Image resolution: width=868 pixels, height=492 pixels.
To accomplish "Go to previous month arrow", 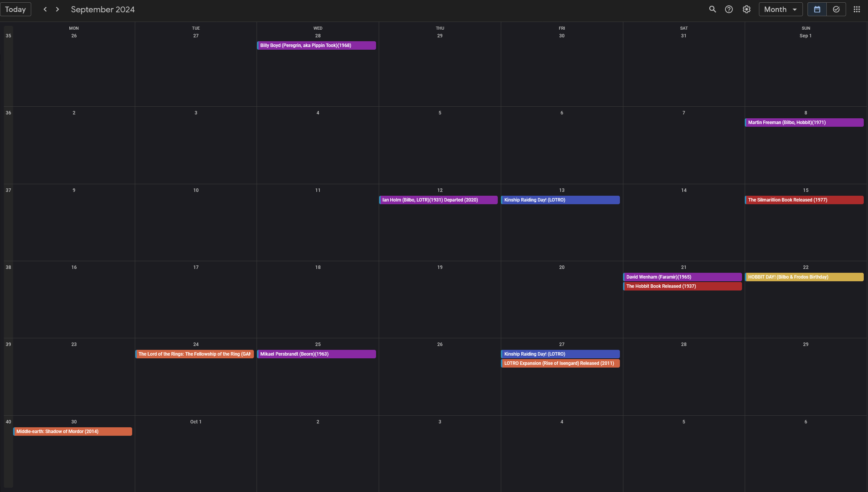I will (x=45, y=9).
